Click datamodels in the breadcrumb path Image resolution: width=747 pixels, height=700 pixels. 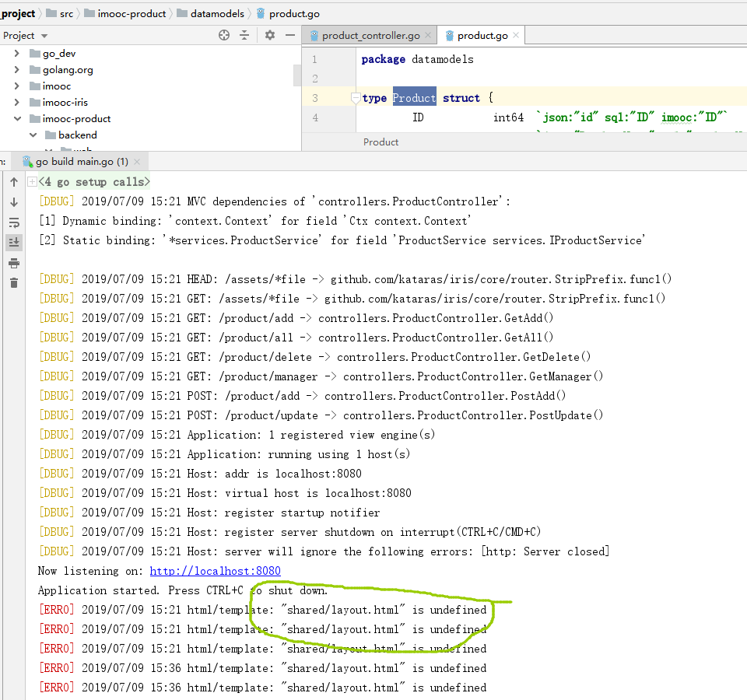coord(217,14)
